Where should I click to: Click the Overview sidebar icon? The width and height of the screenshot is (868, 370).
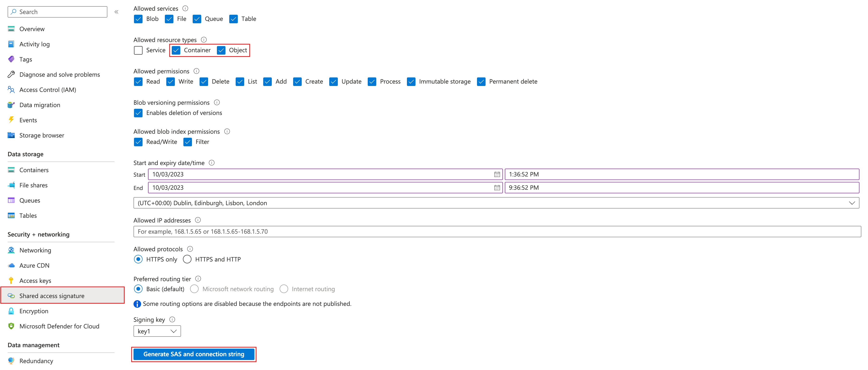pos(11,29)
